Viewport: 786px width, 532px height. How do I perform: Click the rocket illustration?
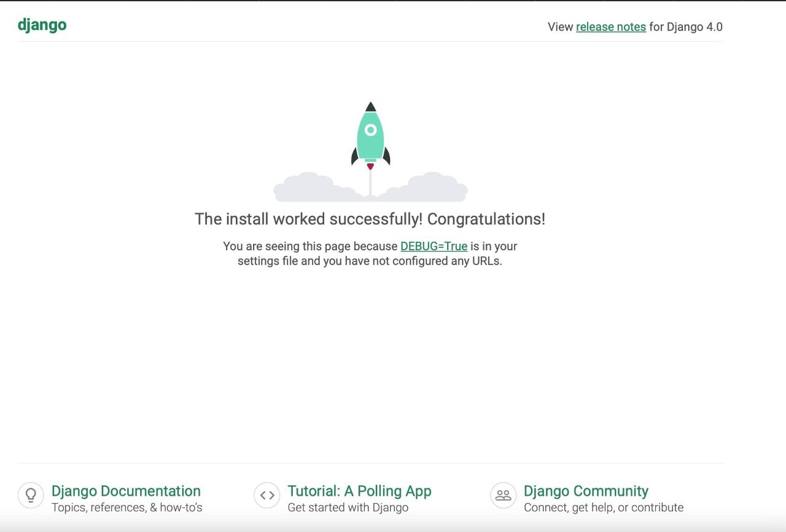(370, 152)
